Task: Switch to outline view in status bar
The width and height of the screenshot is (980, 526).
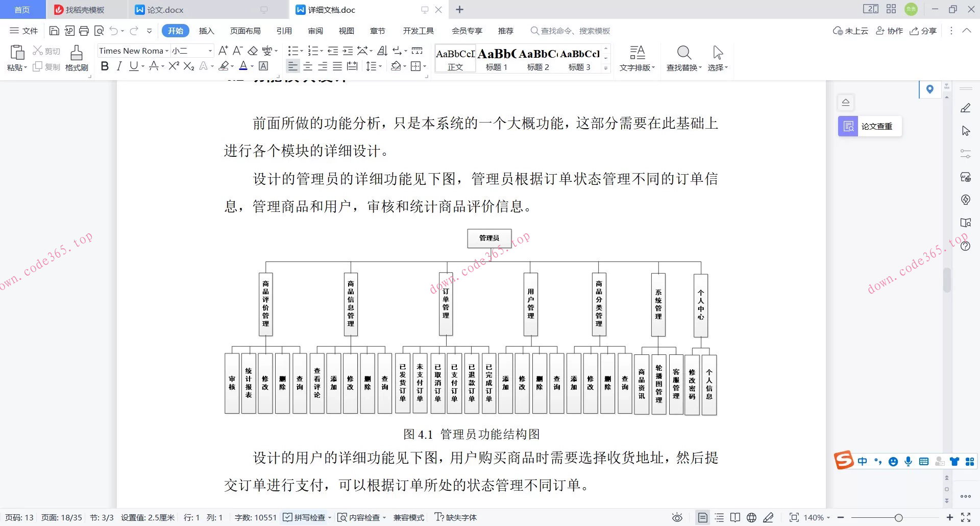Action: pos(719,517)
